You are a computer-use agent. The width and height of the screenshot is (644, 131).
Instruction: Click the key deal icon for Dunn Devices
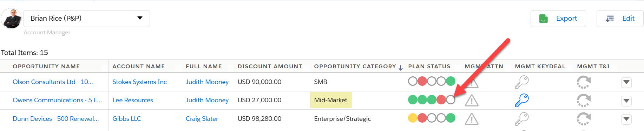[522, 119]
